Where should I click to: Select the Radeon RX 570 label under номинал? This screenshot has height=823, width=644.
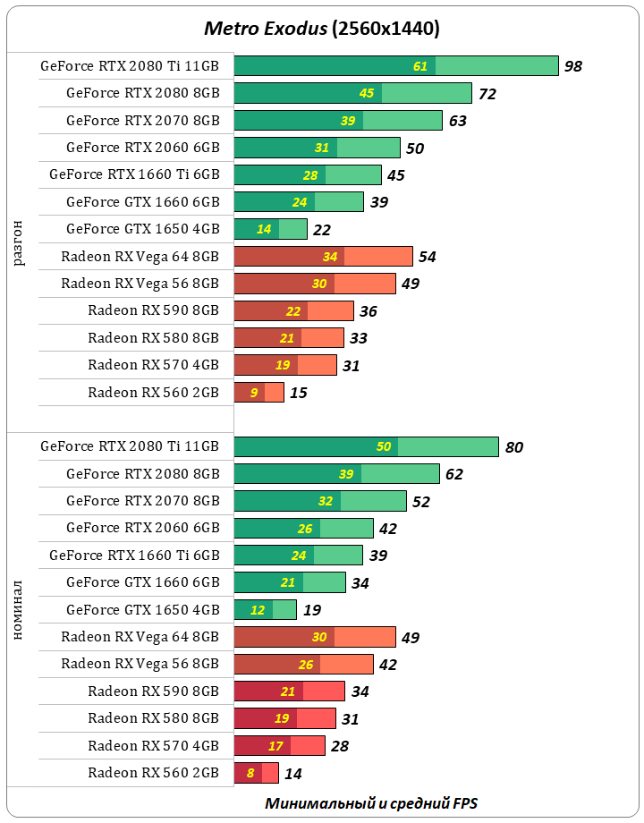(x=154, y=745)
